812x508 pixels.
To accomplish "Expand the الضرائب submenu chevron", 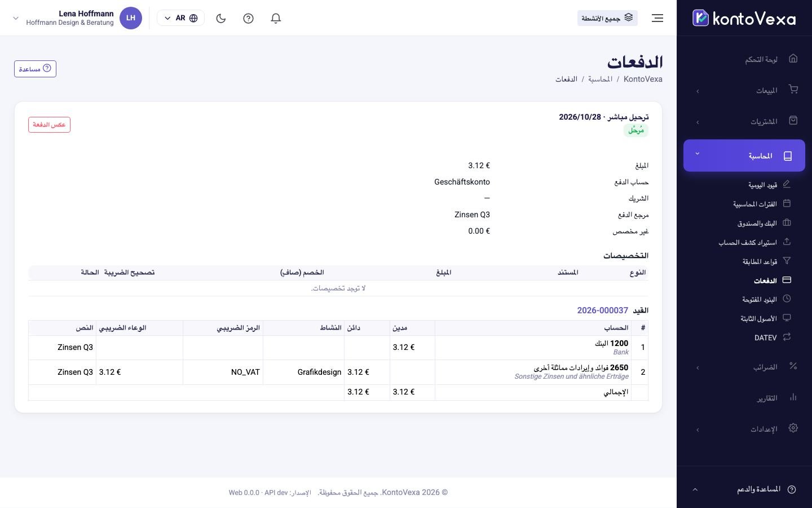I will (x=698, y=368).
